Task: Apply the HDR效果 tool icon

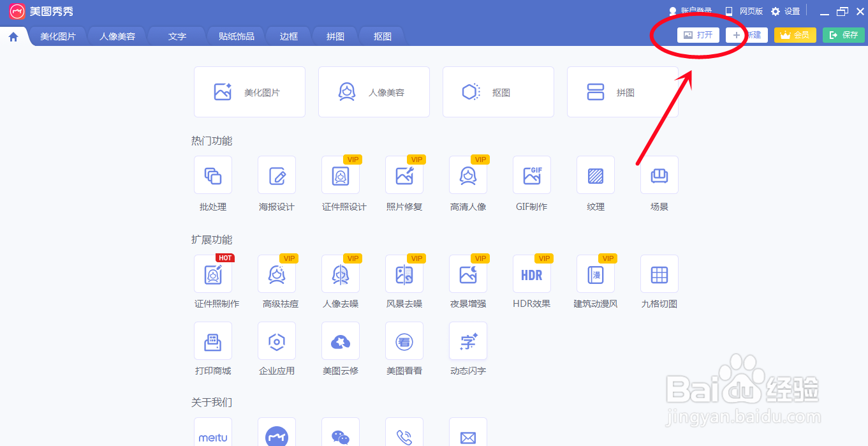Action: click(x=532, y=274)
